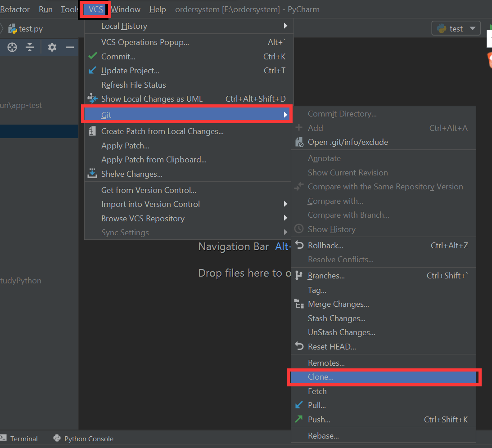
Task: Expand the Local History submenu arrow
Action: click(x=285, y=26)
